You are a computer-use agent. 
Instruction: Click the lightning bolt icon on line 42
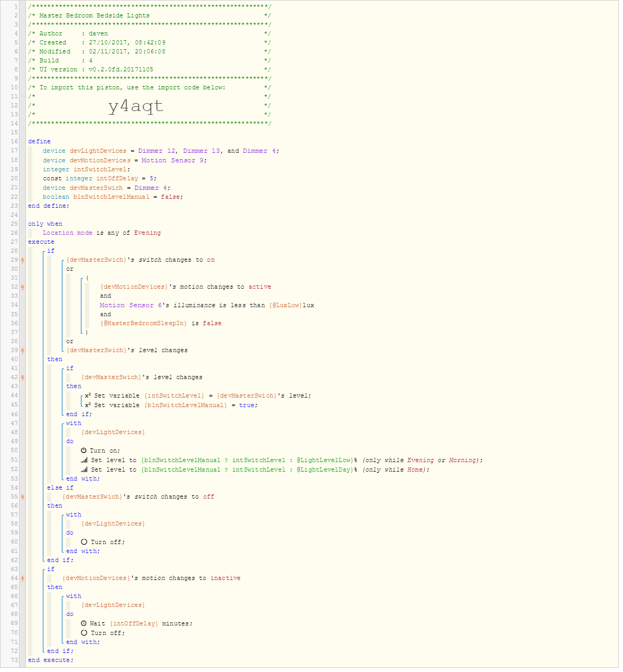tap(22, 378)
